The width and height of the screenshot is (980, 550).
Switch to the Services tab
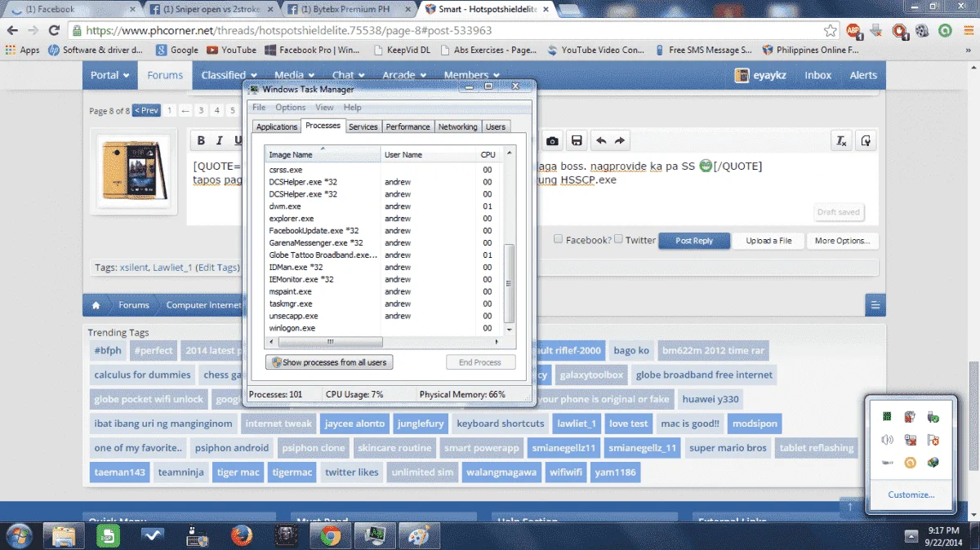pos(363,126)
